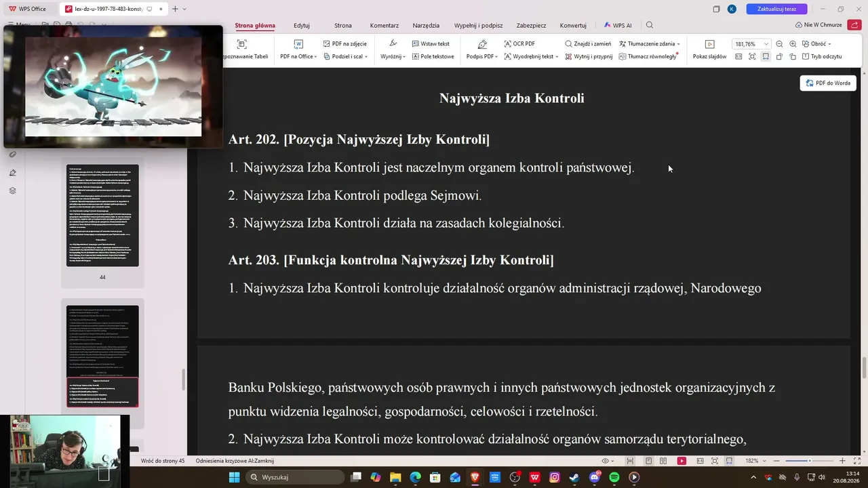868x488 pixels.
Task: Select page 44 thumbnail
Action: (102, 216)
